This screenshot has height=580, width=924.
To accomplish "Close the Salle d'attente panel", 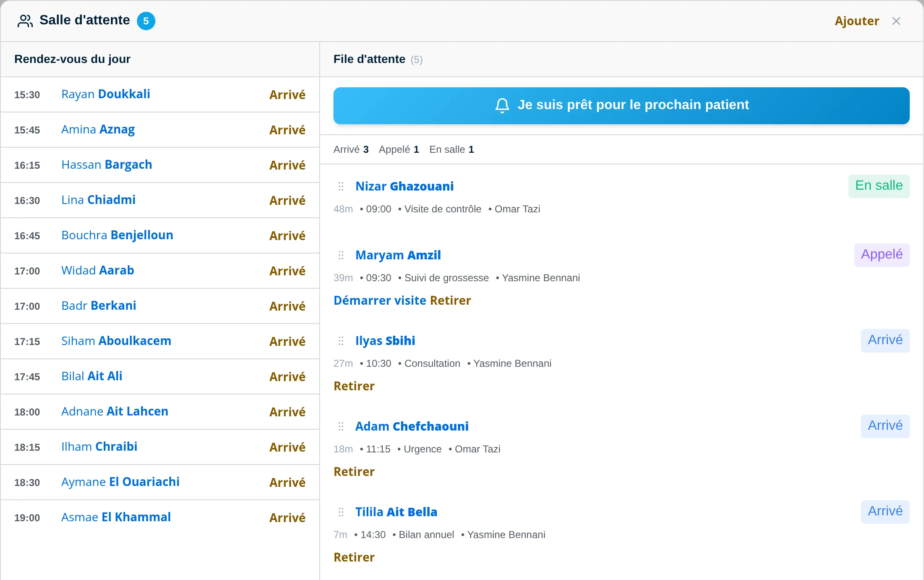I will [x=896, y=21].
